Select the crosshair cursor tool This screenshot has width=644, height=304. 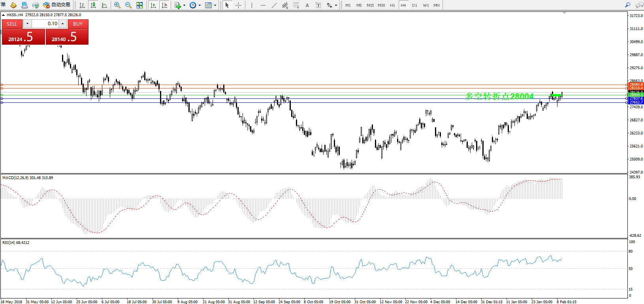coord(239,5)
